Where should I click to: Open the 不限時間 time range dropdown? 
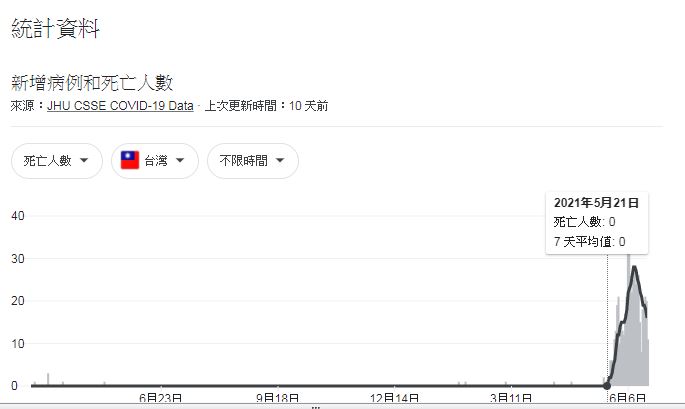click(253, 161)
